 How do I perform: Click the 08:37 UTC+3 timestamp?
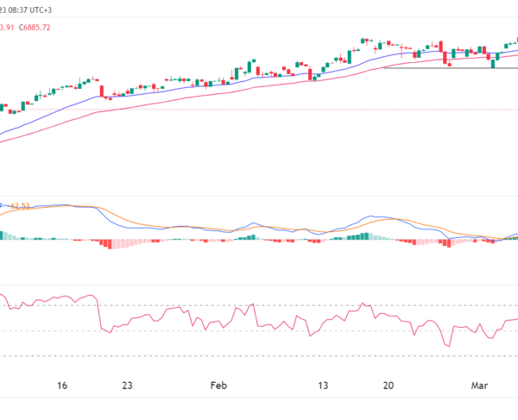pos(30,10)
